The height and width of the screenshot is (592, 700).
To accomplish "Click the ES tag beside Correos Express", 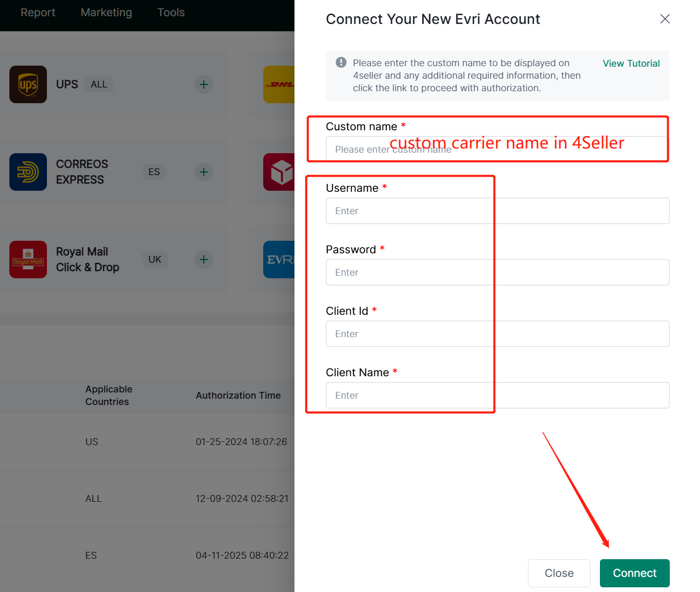I will coord(154,172).
